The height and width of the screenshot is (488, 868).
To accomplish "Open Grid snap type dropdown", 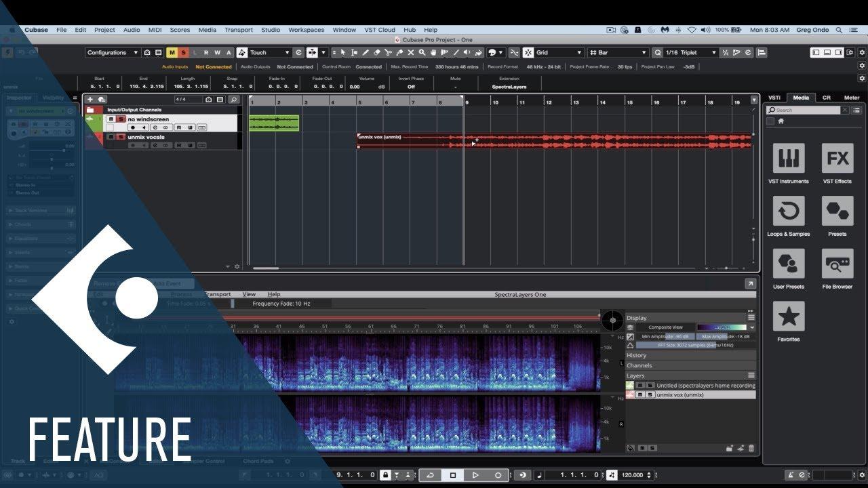I will click(x=559, y=52).
